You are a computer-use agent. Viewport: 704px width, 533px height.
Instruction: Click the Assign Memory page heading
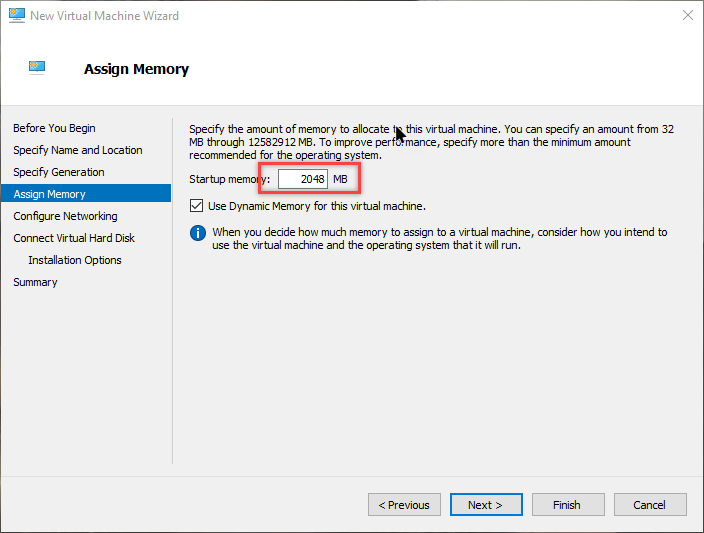coord(136,69)
